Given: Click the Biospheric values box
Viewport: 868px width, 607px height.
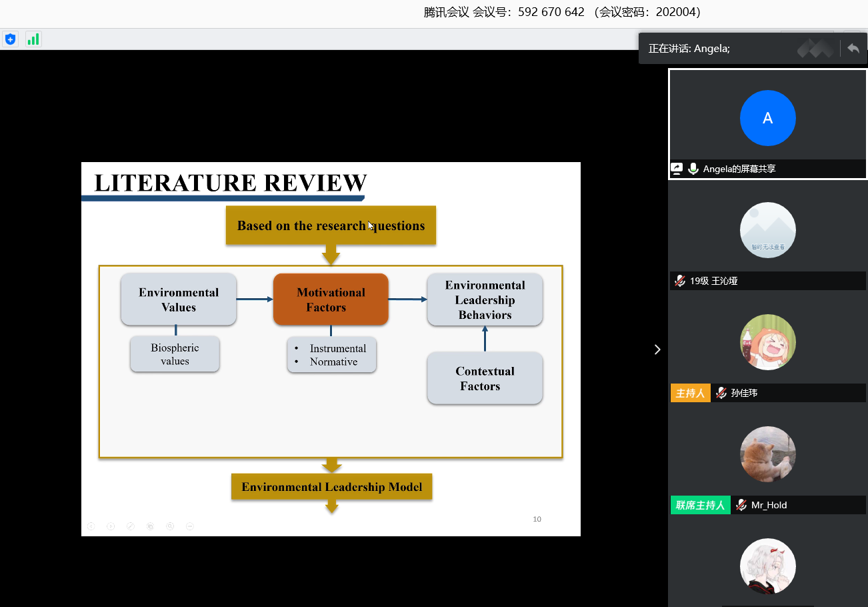Looking at the screenshot, I should 175,354.
